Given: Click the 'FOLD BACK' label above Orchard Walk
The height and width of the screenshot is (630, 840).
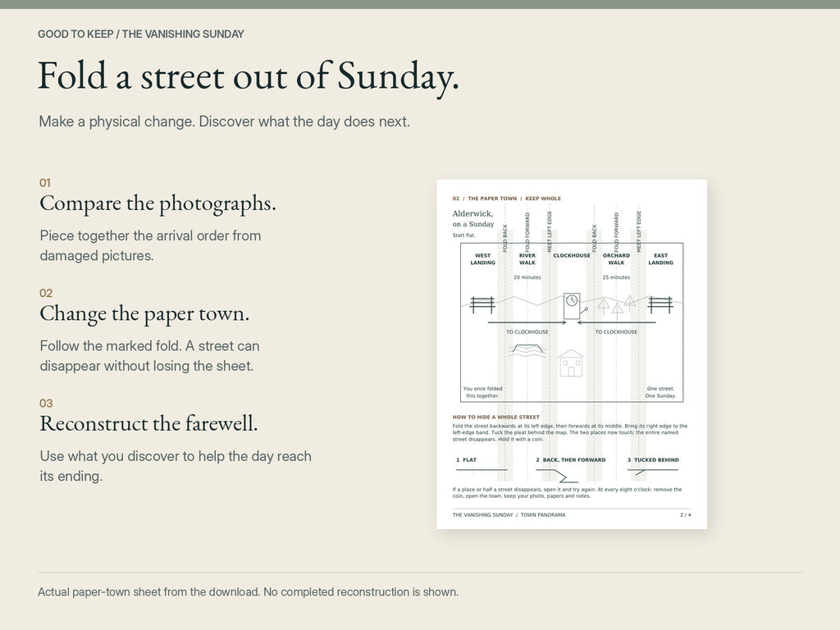Looking at the screenshot, I should pyautogui.click(x=594, y=239).
